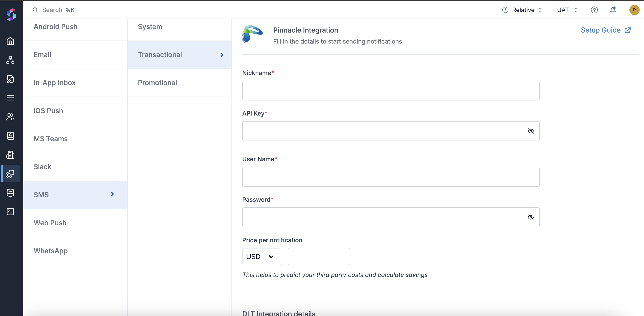This screenshot has height=316, width=644.
Task: Open the tenants building sidebar icon
Action: [10, 155]
